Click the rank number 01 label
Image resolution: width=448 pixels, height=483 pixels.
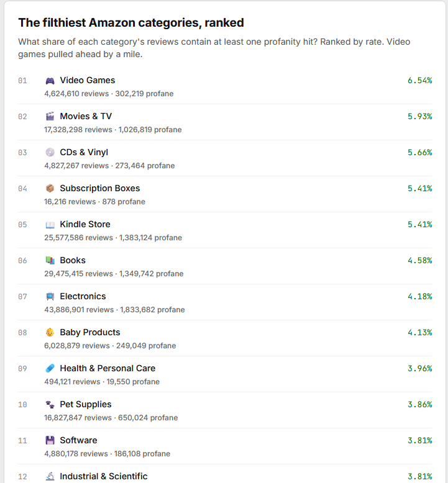click(23, 81)
